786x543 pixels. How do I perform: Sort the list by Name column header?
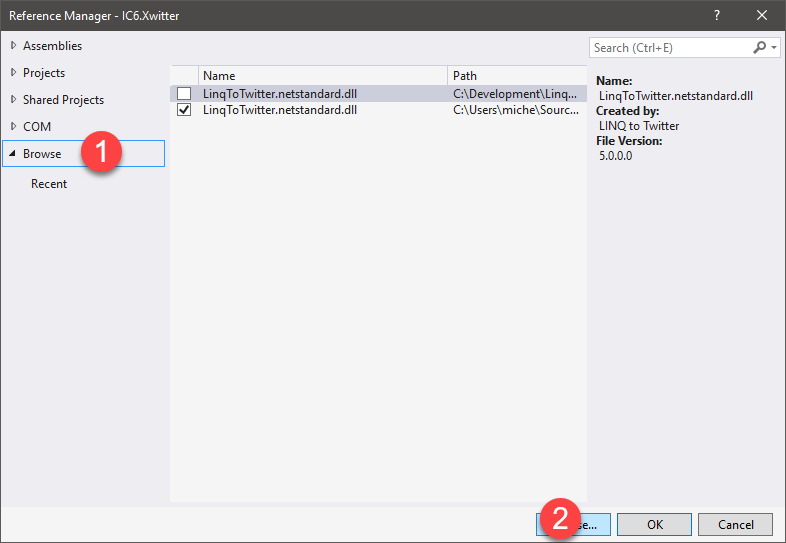(x=322, y=76)
